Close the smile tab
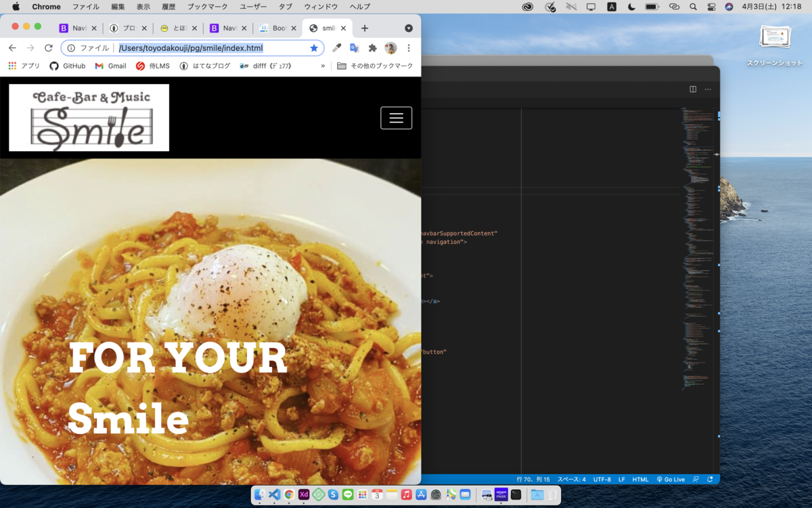This screenshot has height=508, width=812. (344, 28)
